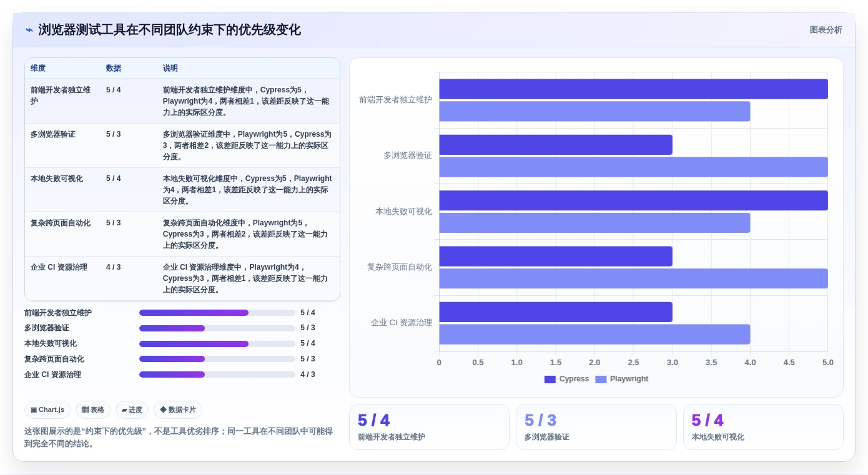Click the 维度 column header
The height and width of the screenshot is (475, 868).
click(38, 68)
